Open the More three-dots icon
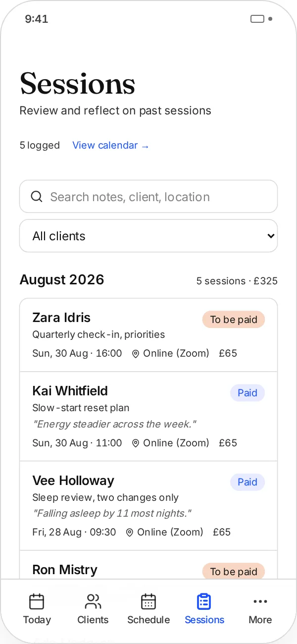Image resolution: width=297 pixels, height=644 pixels. click(260, 601)
